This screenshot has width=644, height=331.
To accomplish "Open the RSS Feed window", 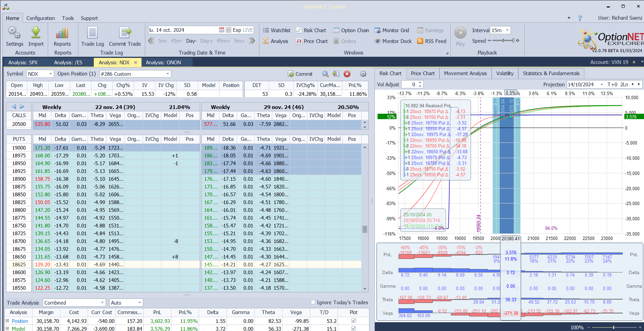I will pyautogui.click(x=431, y=41).
